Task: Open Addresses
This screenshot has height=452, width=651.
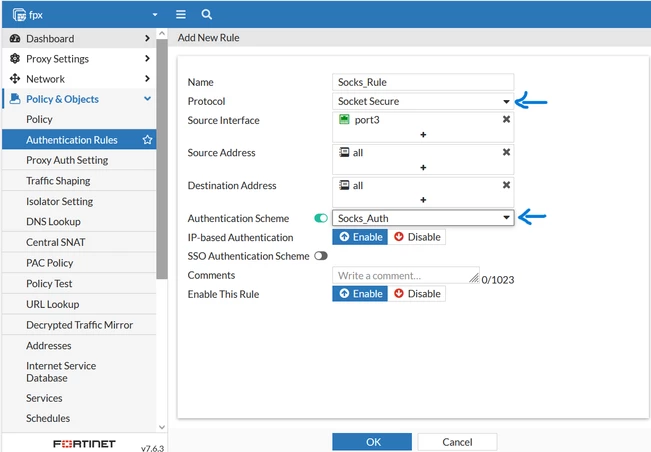Action: pos(79,345)
